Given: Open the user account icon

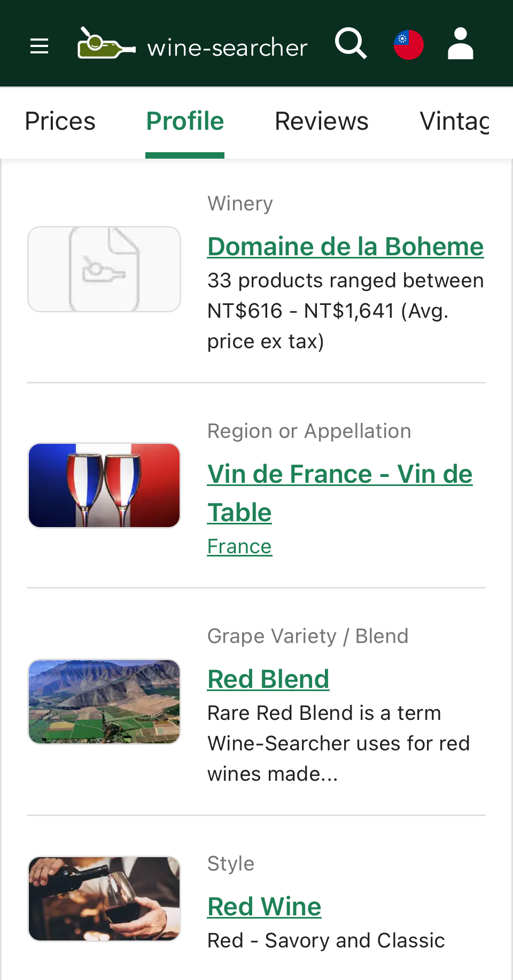Looking at the screenshot, I should pyautogui.click(x=461, y=44).
